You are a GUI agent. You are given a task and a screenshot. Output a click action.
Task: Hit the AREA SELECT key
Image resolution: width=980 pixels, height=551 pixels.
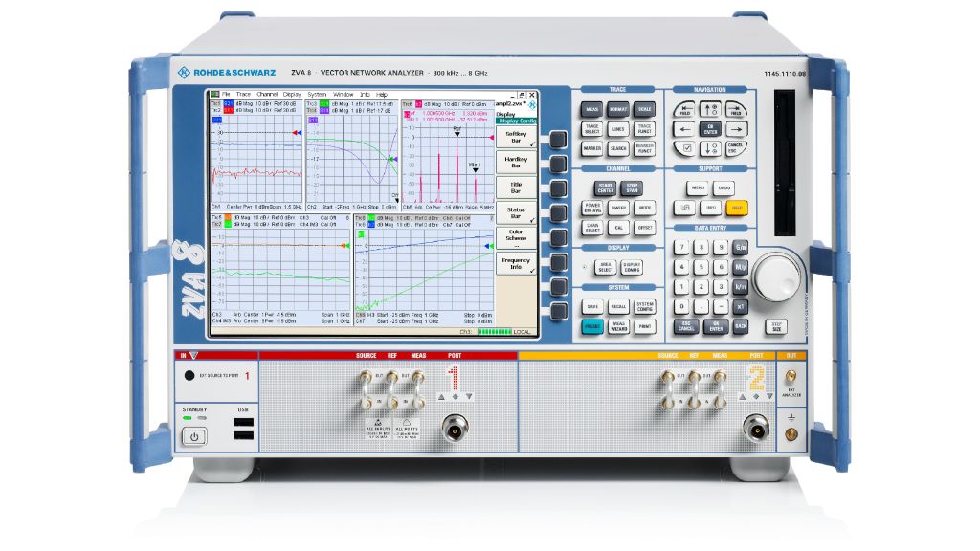click(x=605, y=268)
